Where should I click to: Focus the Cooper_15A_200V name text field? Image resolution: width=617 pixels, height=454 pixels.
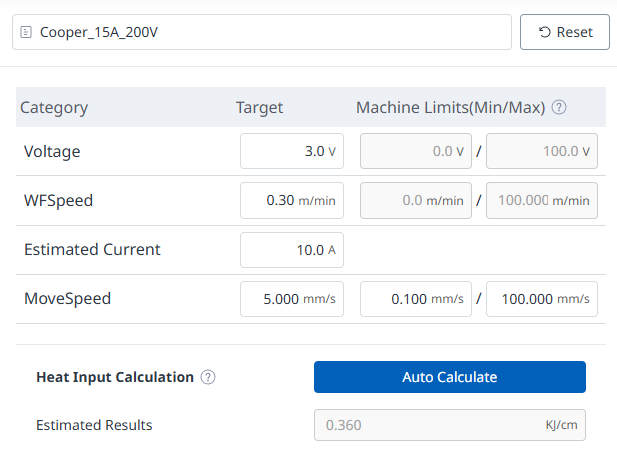tap(270, 32)
